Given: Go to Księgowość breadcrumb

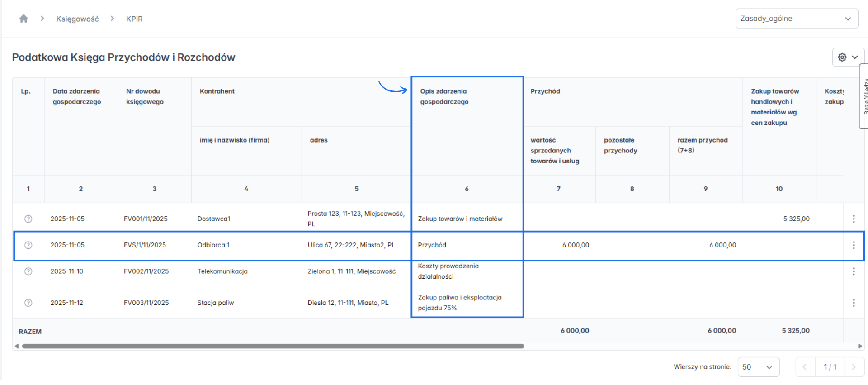Looking at the screenshot, I should (x=77, y=19).
